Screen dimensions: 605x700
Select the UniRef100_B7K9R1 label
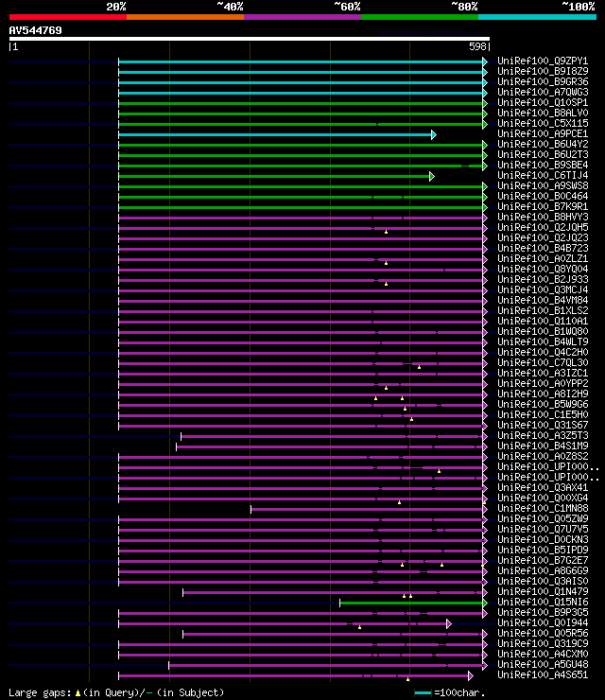coord(543,207)
